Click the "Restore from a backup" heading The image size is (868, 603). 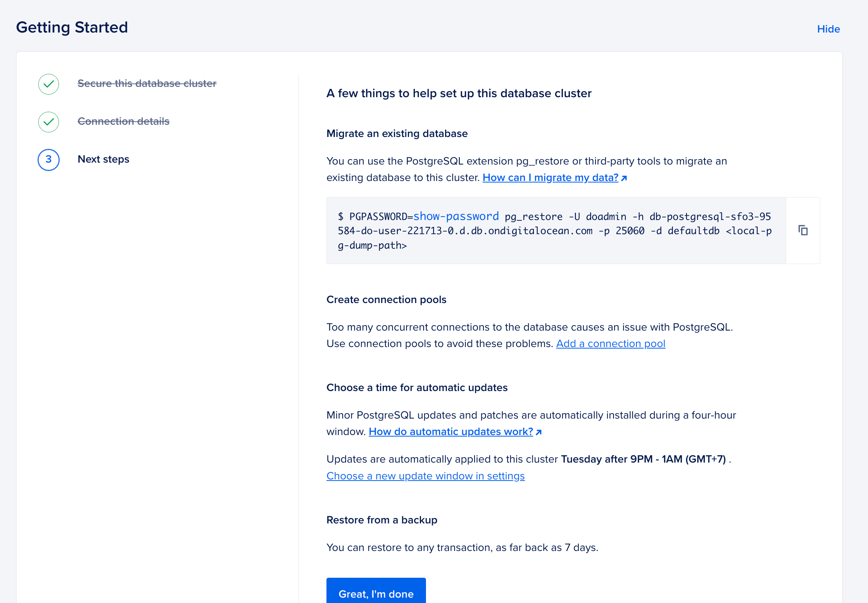tap(382, 520)
